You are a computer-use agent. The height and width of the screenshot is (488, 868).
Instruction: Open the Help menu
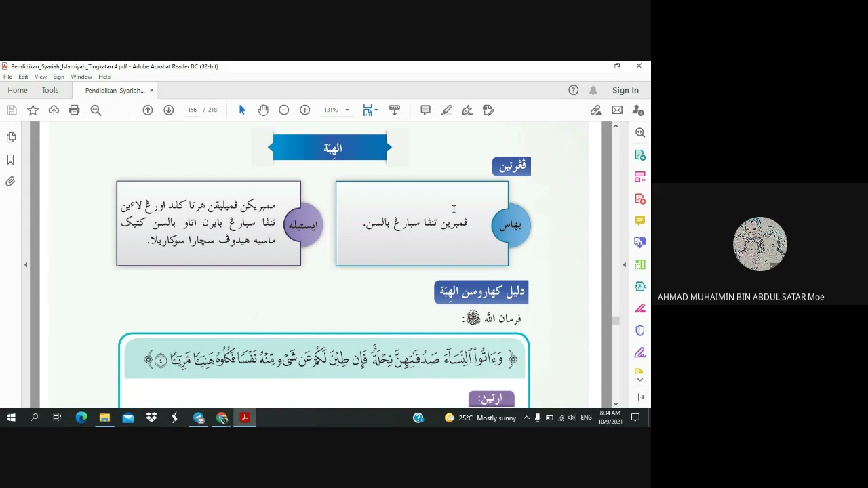pyautogui.click(x=104, y=77)
